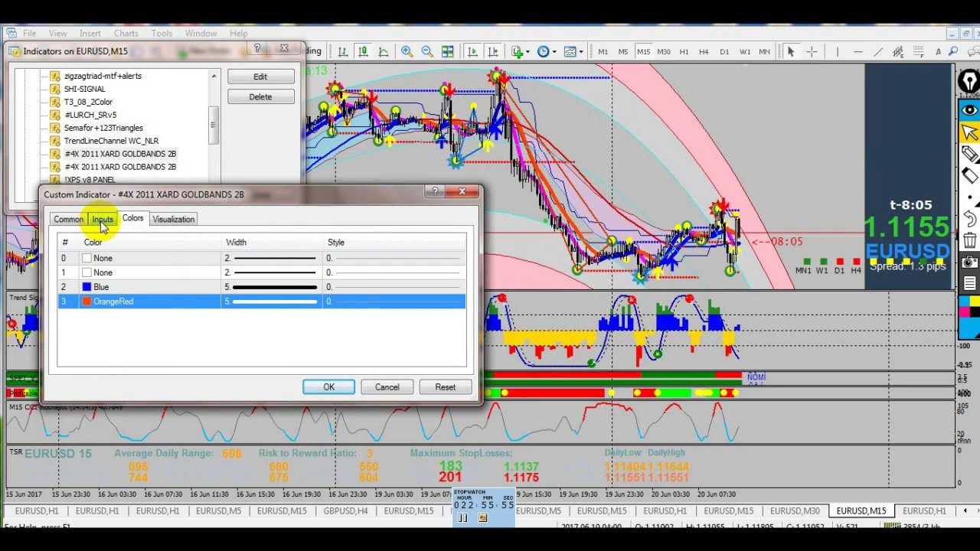
Task: Take a snapshot with the camera icon
Action: point(969,262)
